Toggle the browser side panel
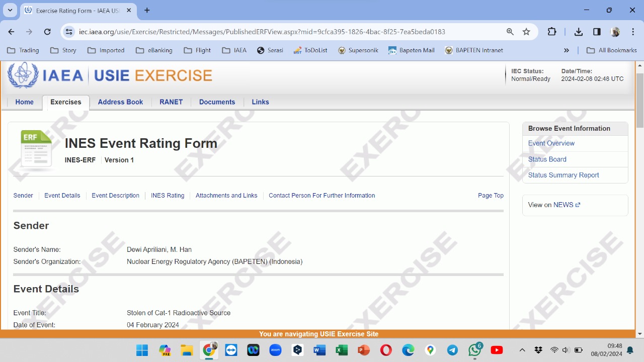Image resolution: width=644 pixels, height=362 pixels. 597,32
